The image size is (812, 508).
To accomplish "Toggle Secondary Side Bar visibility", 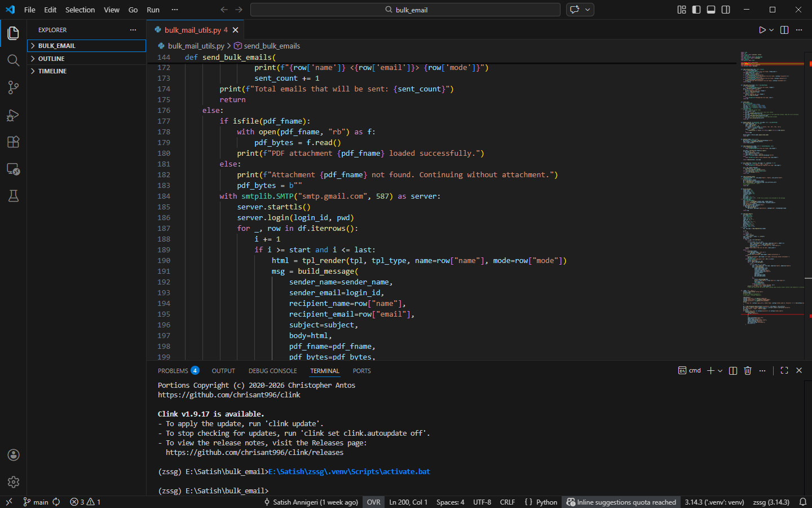I will (726, 10).
